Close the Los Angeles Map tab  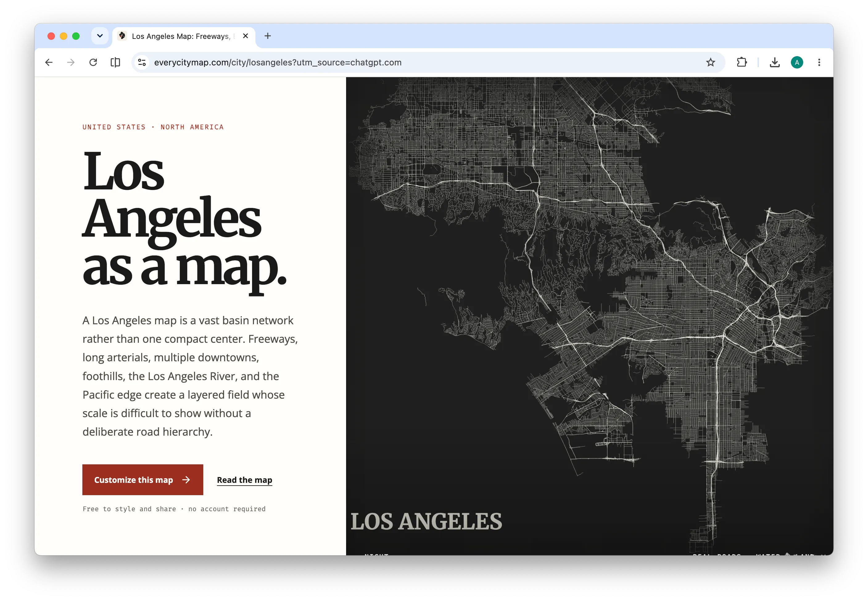tap(246, 36)
